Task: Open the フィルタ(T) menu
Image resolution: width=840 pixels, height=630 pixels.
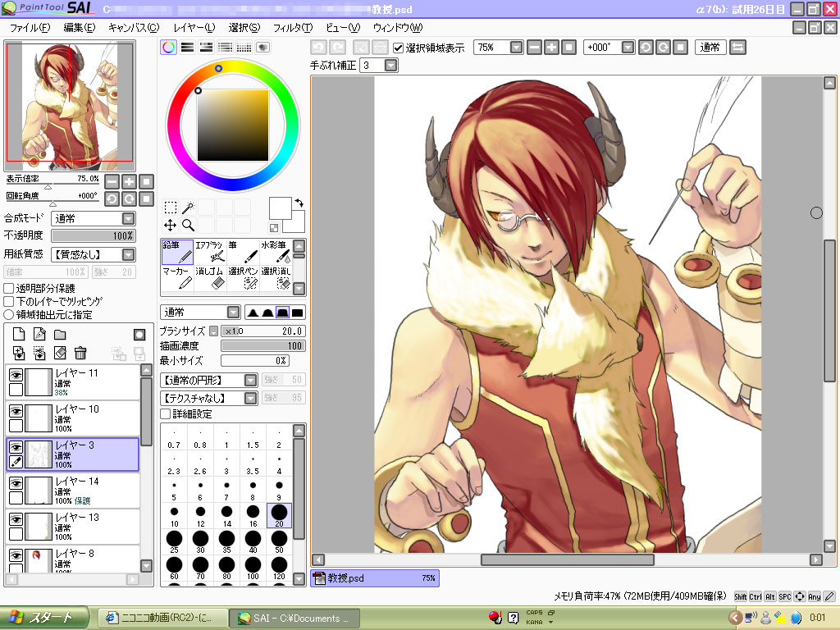Action: pos(293,28)
